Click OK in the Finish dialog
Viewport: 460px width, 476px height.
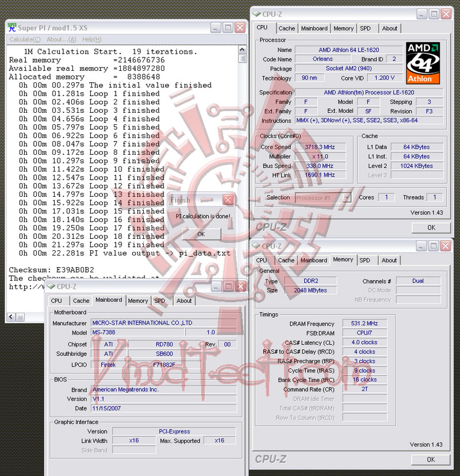201,234
